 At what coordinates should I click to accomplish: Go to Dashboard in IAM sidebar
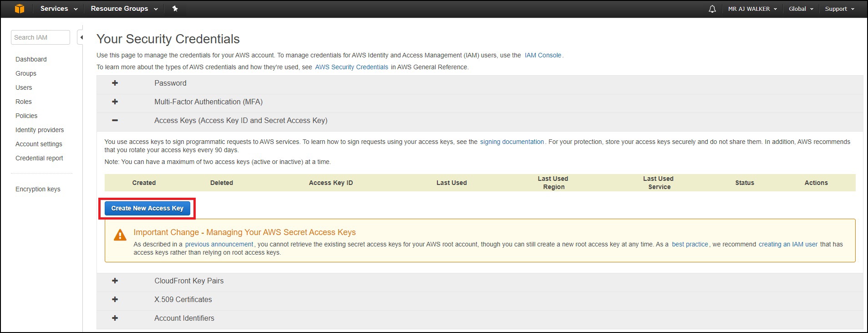31,59
